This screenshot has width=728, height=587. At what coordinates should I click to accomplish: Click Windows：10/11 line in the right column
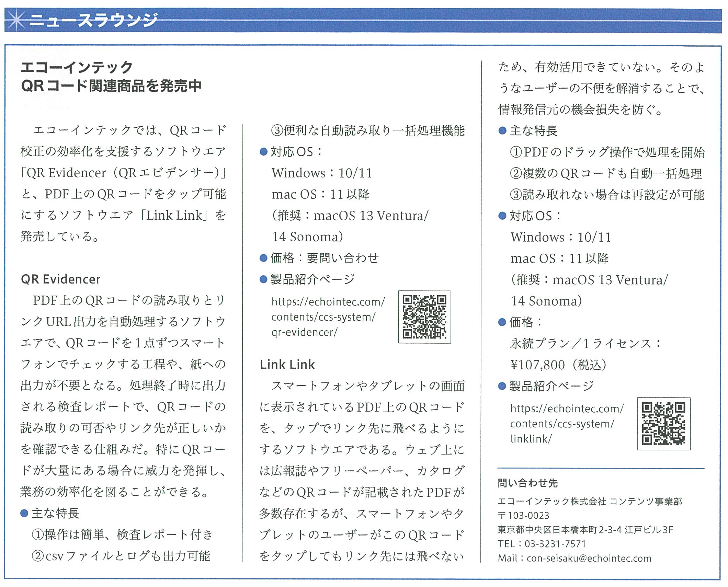tap(561, 237)
